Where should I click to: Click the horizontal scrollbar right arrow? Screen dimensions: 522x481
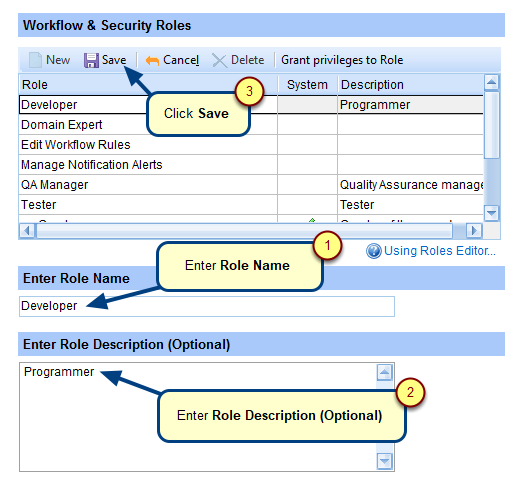[474, 230]
